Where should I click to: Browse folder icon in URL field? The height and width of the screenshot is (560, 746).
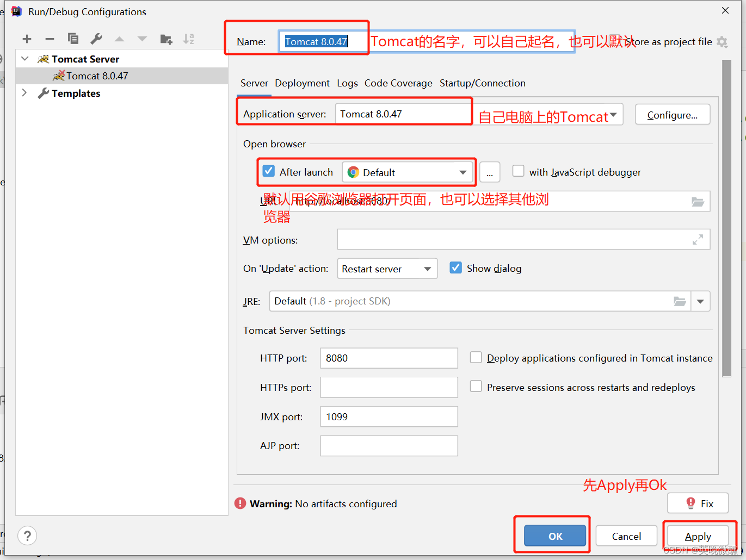click(698, 202)
